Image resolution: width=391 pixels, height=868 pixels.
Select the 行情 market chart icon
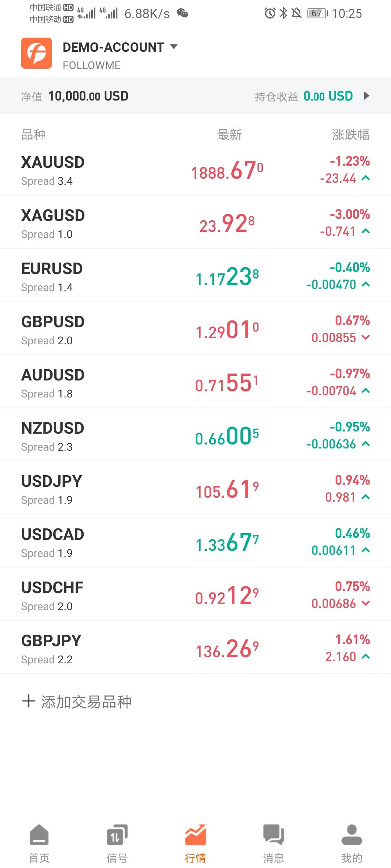pos(195,835)
